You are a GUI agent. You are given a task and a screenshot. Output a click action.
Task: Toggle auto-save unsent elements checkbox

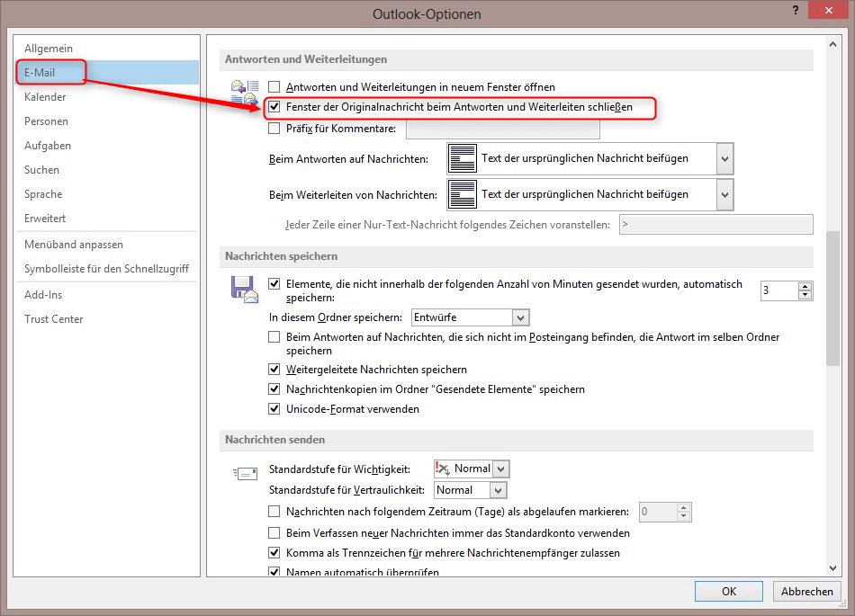[x=274, y=284]
